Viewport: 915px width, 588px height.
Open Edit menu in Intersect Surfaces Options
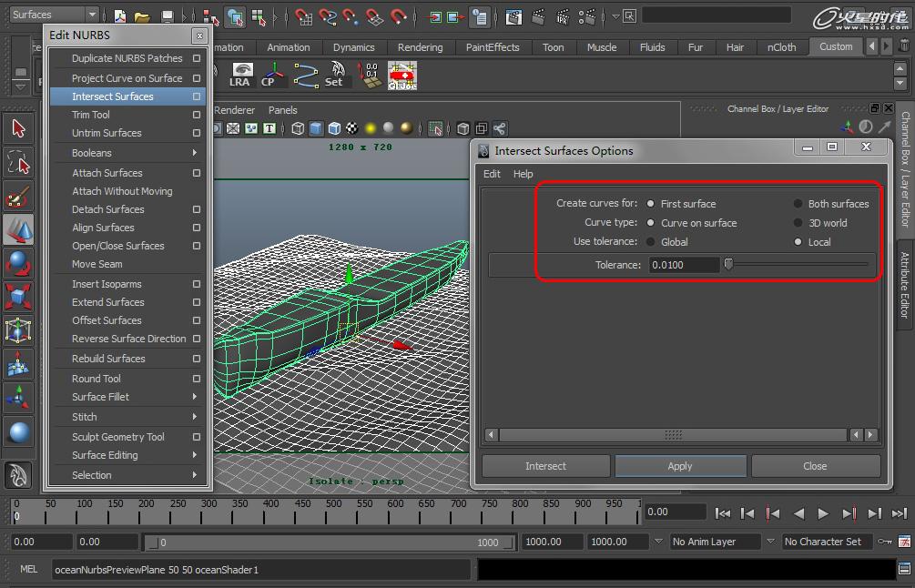492,174
